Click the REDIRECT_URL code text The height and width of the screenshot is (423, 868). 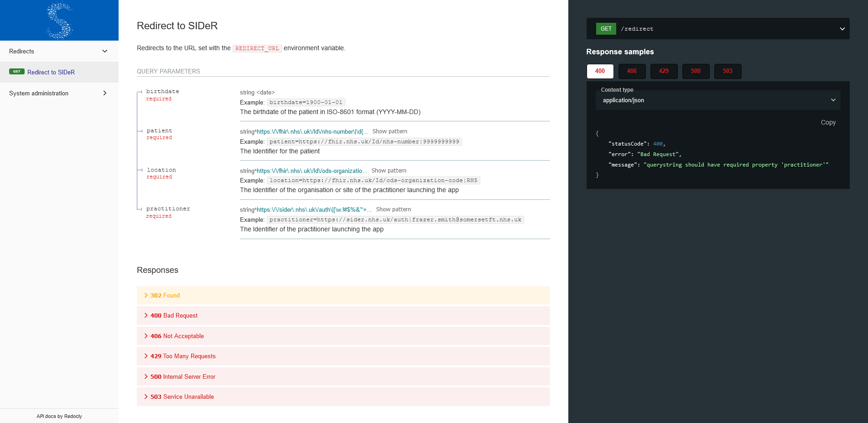coord(257,48)
